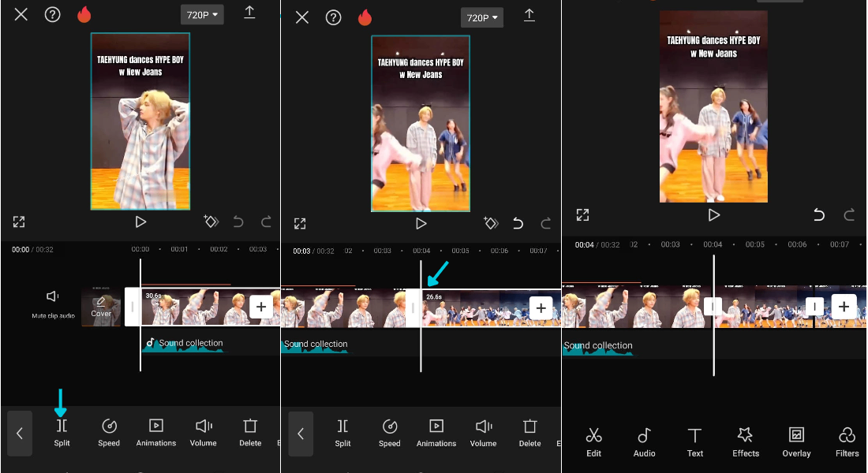Screen dimensions: 868x473
Task: Tap the flame icon in middle panel
Action: (365, 17)
